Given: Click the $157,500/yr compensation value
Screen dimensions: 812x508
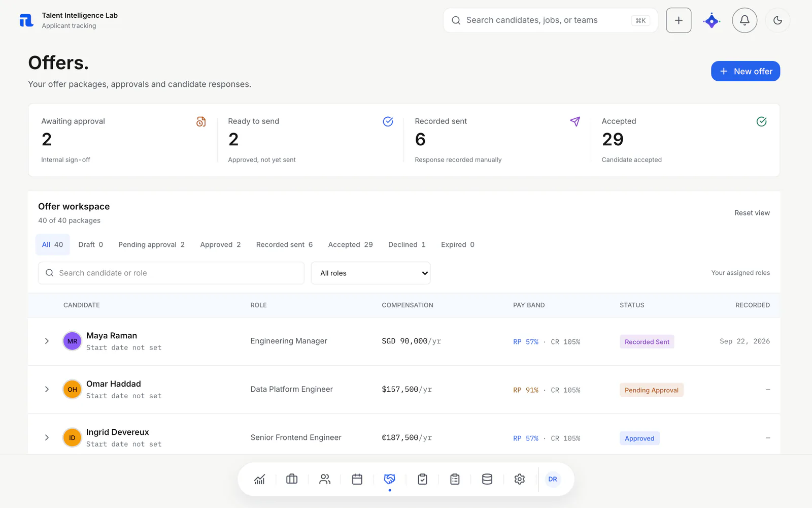Looking at the screenshot, I should (x=407, y=389).
